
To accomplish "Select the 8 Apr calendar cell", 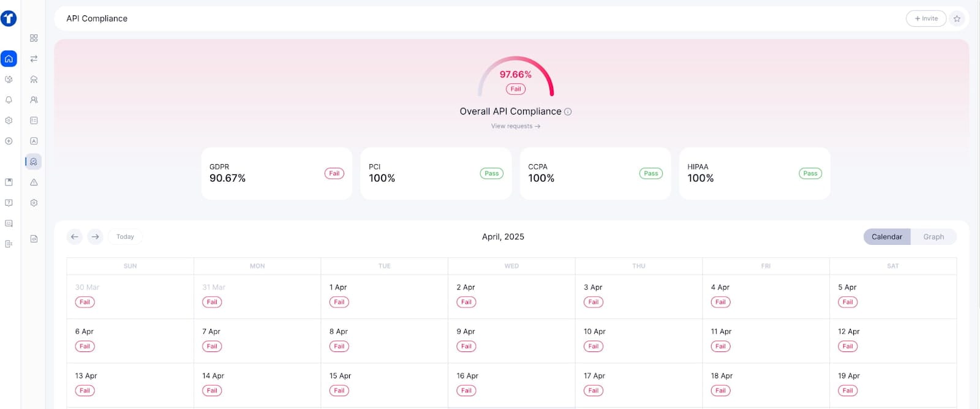I will 384,341.
